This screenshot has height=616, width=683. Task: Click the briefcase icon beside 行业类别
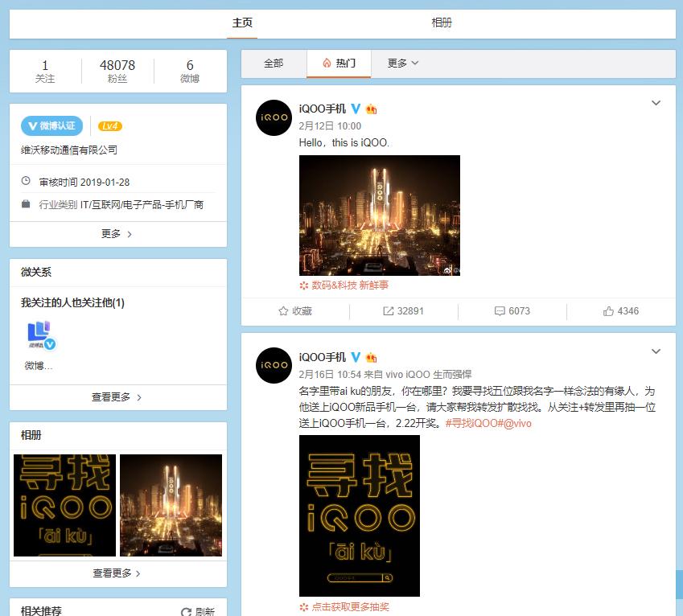click(x=26, y=203)
